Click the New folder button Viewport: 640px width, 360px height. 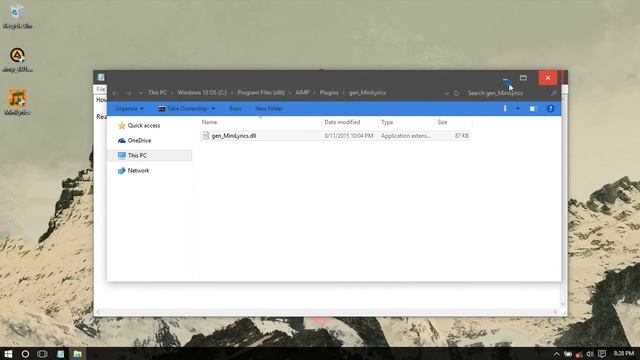click(269, 109)
